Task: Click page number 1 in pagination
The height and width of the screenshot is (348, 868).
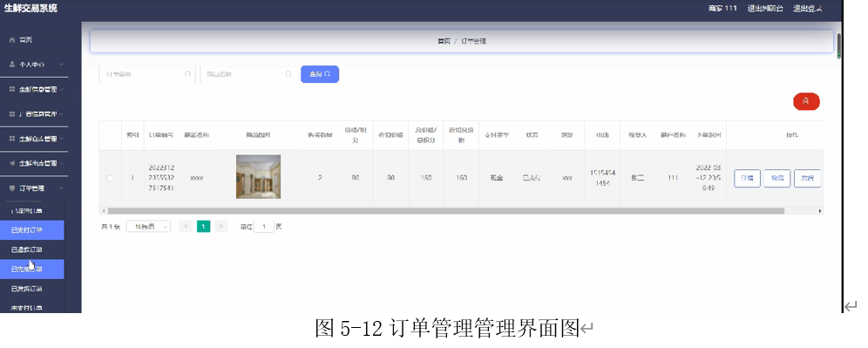Action: click(x=204, y=226)
